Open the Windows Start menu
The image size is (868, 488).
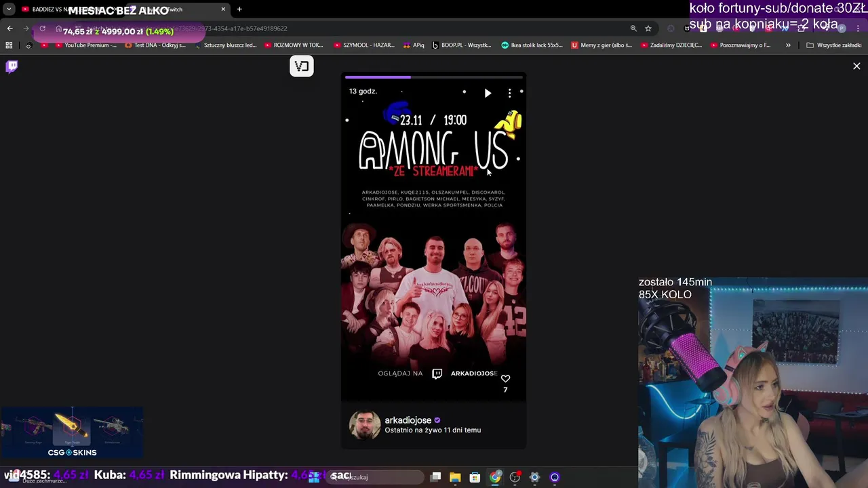click(314, 477)
